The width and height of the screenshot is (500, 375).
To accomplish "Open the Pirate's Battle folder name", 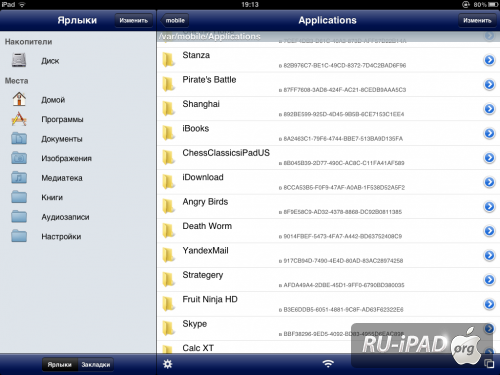I will 209,80.
